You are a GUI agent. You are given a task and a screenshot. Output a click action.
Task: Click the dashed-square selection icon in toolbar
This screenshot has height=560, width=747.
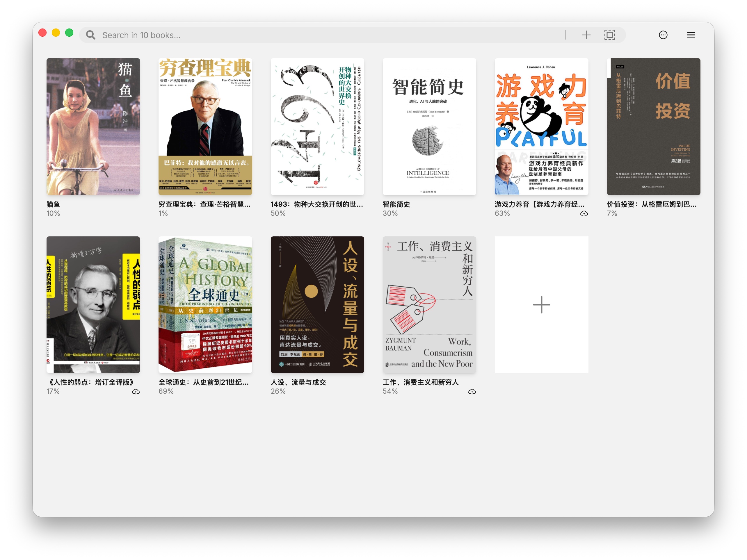pyautogui.click(x=609, y=35)
